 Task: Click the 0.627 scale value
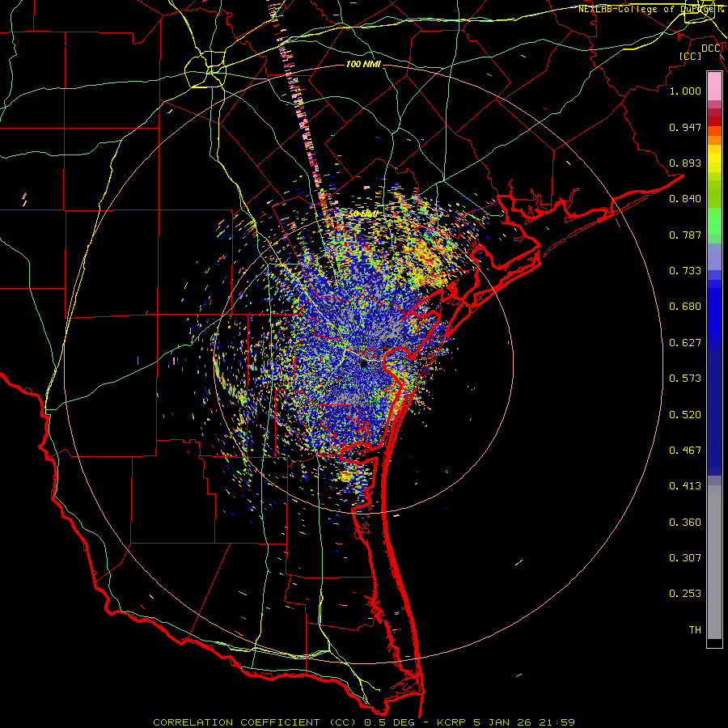pyautogui.click(x=685, y=343)
